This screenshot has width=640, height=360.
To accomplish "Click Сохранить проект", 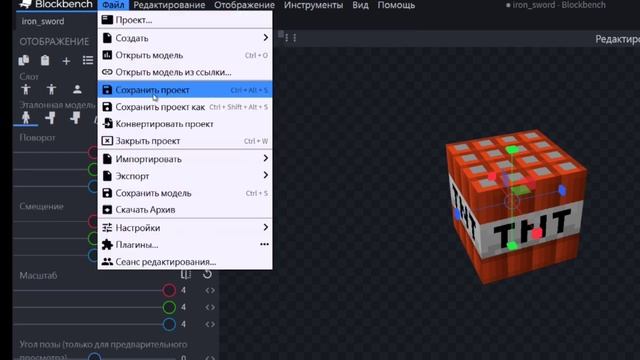I will pos(185,90).
